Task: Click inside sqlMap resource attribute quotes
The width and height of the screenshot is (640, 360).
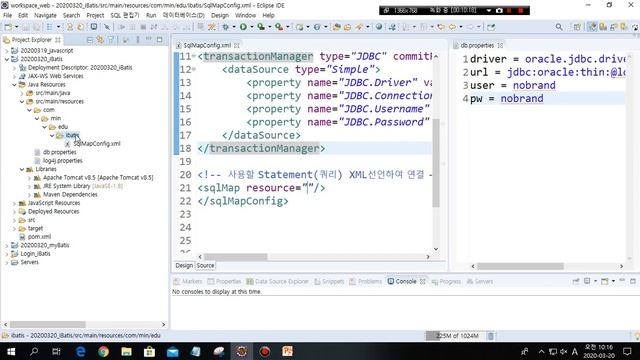Action: click(307, 188)
